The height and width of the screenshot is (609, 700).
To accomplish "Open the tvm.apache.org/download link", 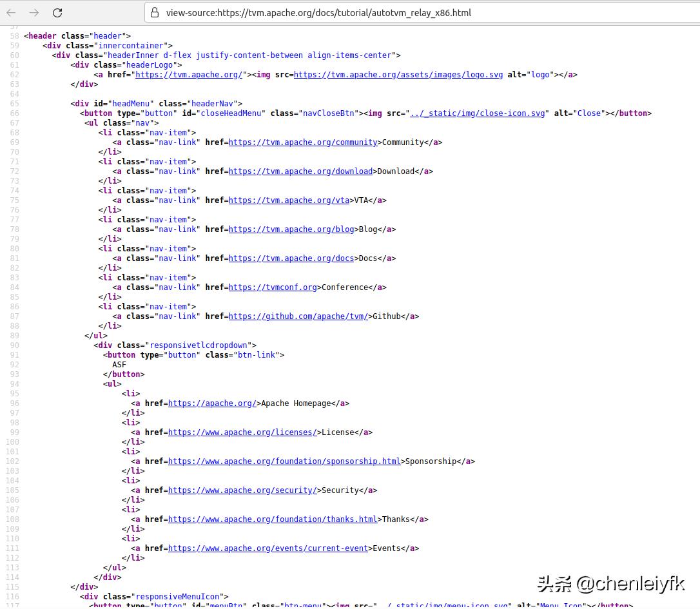I will 300,171.
